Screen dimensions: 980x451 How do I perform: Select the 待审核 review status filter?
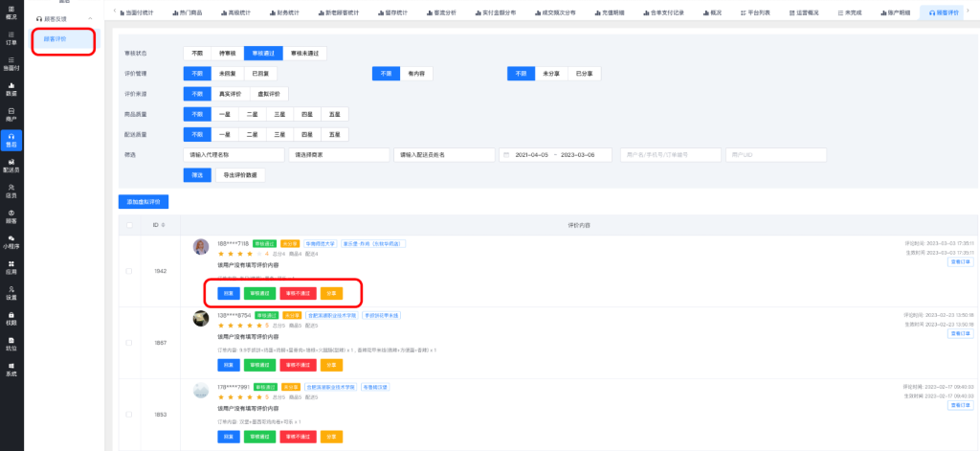pyautogui.click(x=227, y=53)
